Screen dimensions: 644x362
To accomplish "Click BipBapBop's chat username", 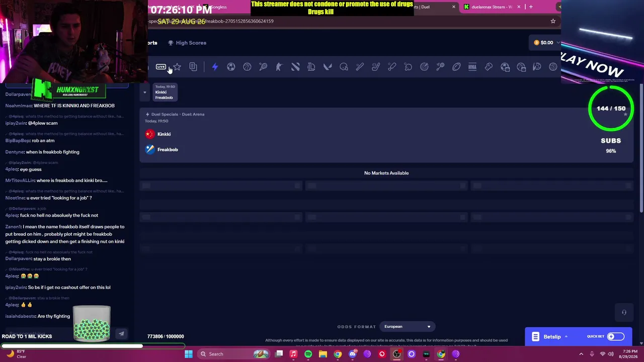I will tap(18, 140).
